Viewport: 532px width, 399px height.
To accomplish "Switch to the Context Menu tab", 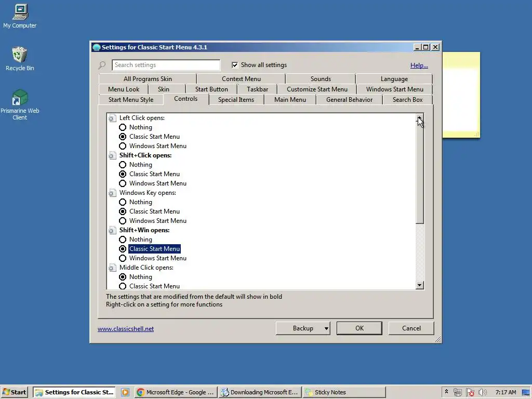I will pyautogui.click(x=241, y=79).
